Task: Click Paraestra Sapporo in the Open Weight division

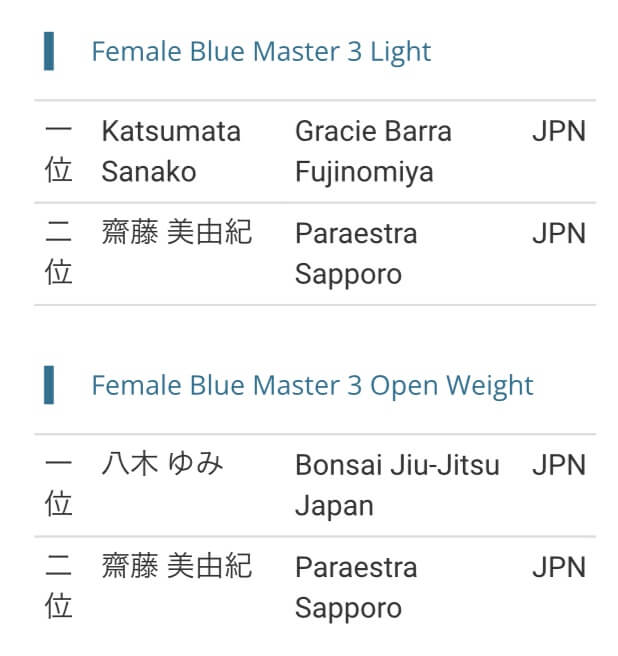Action: (x=356, y=588)
